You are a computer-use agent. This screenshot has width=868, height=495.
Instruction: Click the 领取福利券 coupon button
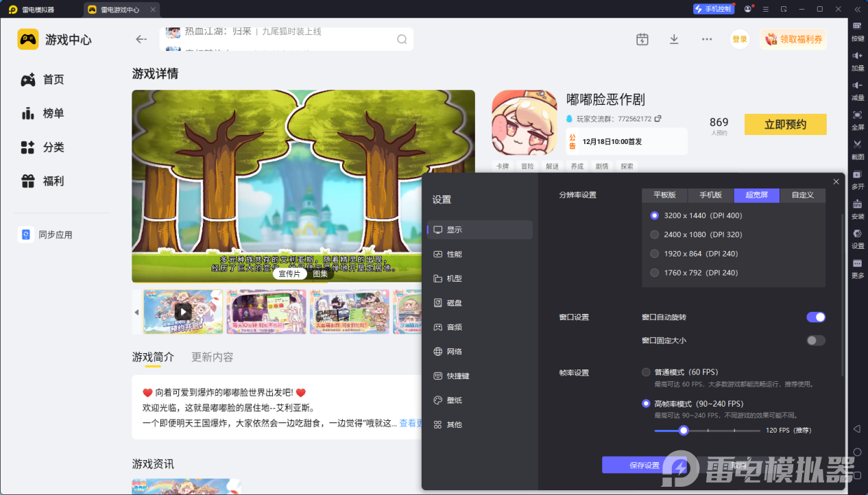point(793,39)
